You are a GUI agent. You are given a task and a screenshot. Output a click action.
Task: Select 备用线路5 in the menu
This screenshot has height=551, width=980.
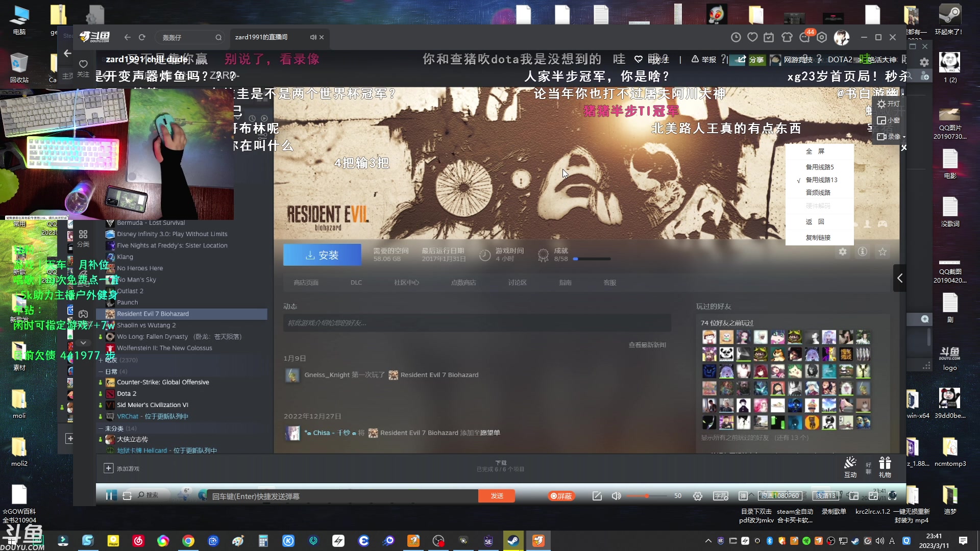pos(819,167)
